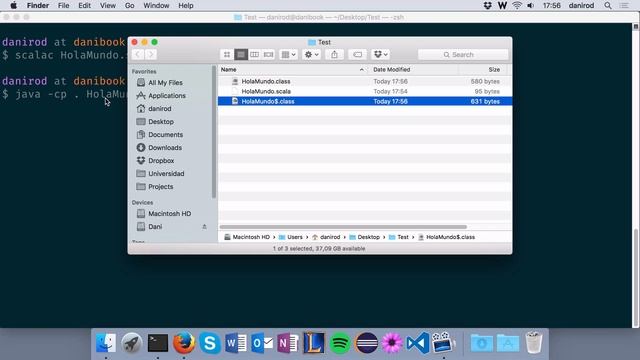Click the Finder forward arrow
The height and width of the screenshot is (360, 640).
point(151,54)
